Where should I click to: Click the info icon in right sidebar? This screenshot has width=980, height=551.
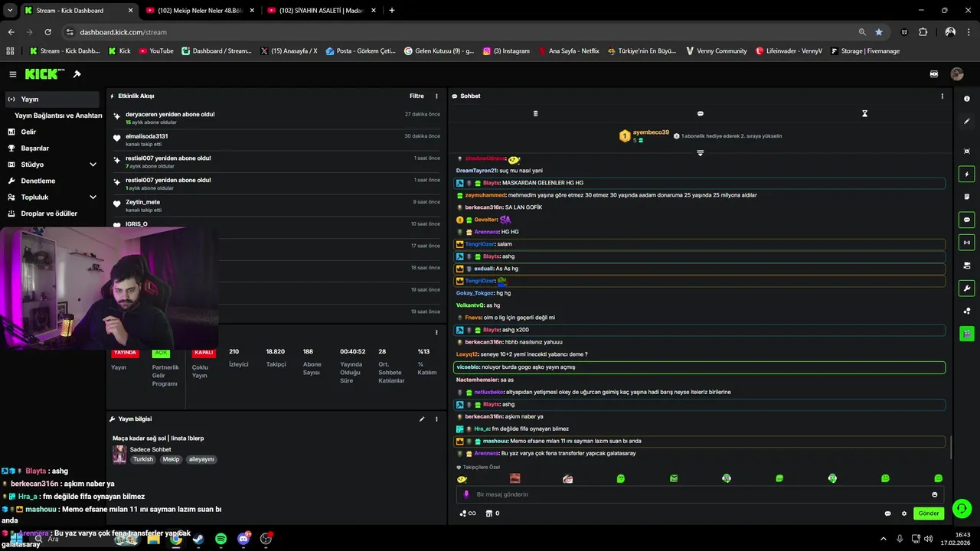[x=967, y=99]
